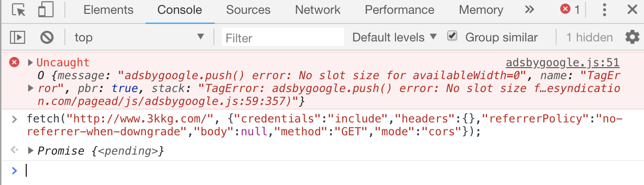The image size is (644, 185).
Task: Open the Default levels dropdown
Action: pyautogui.click(x=394, y=37)
